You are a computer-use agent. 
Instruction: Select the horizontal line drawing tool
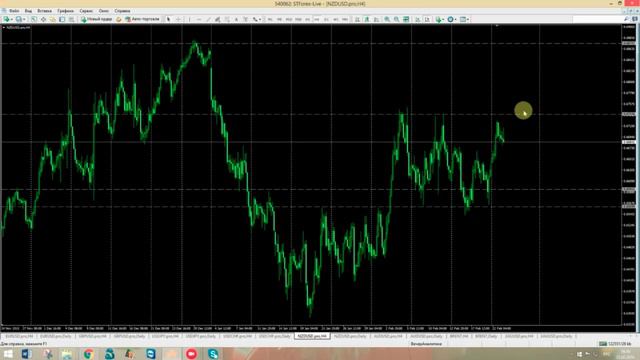pyautogui.click(x=199, y=19)
